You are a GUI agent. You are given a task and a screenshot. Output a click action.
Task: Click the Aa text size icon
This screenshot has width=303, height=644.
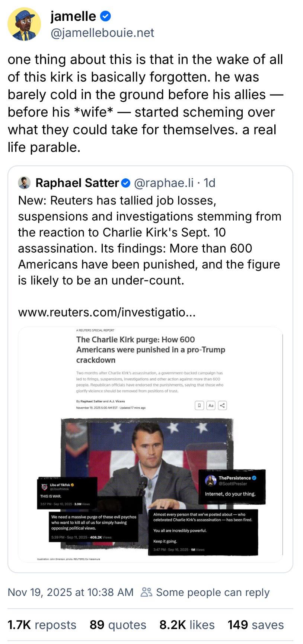pyautogui.click(x=211, y=405)
